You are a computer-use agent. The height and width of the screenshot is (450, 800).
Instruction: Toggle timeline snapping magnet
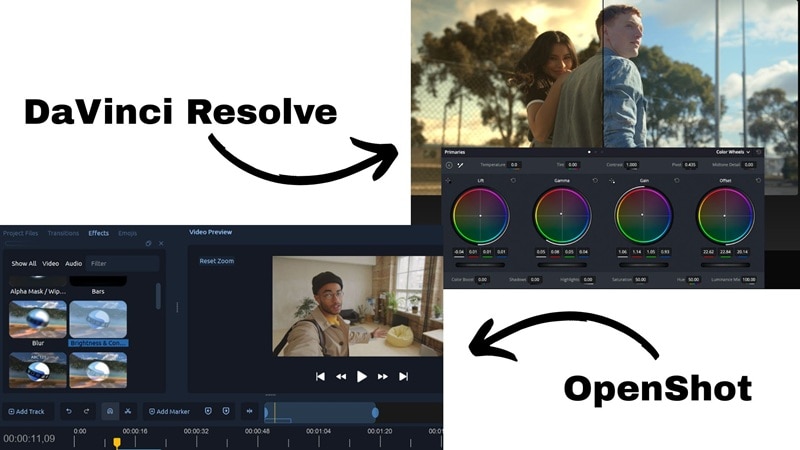[110, 411]
